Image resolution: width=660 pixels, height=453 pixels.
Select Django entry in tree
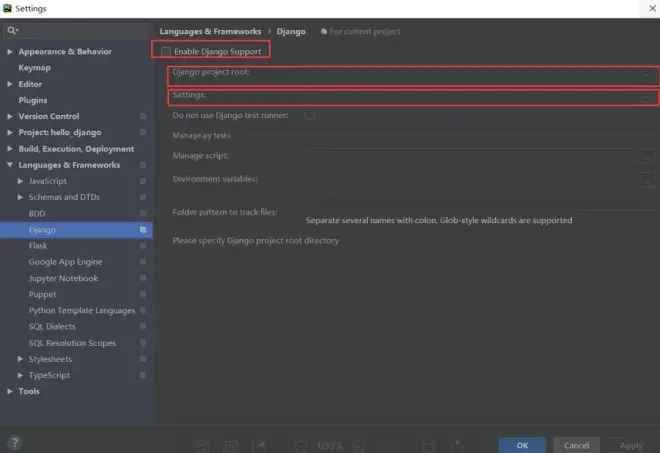(43, 229)
